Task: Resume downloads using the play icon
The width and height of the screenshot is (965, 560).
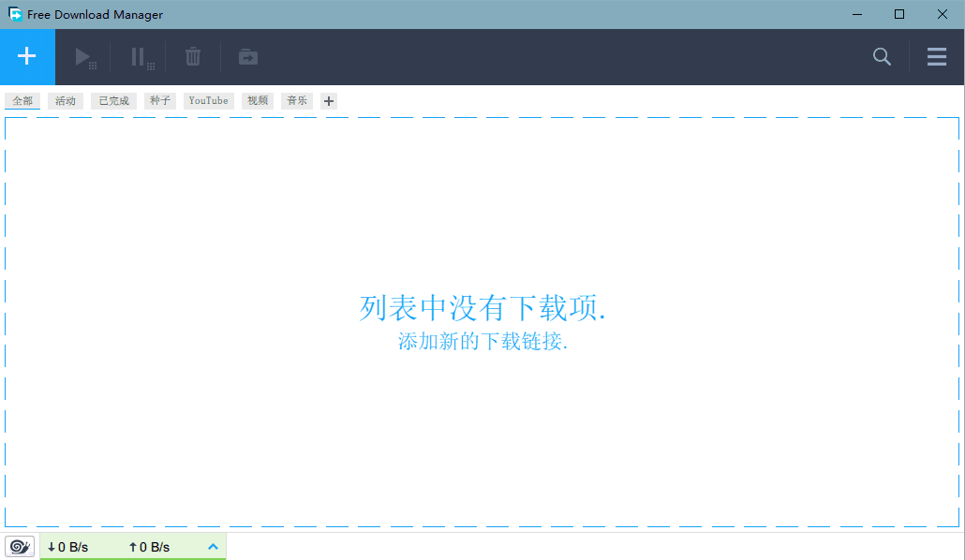Action: 85,56
